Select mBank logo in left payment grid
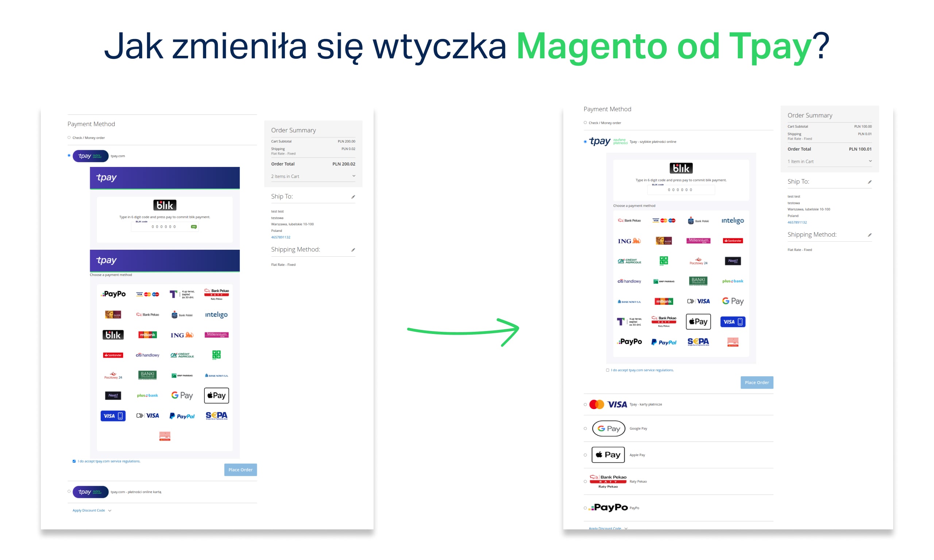 click(x=147, y=335)
